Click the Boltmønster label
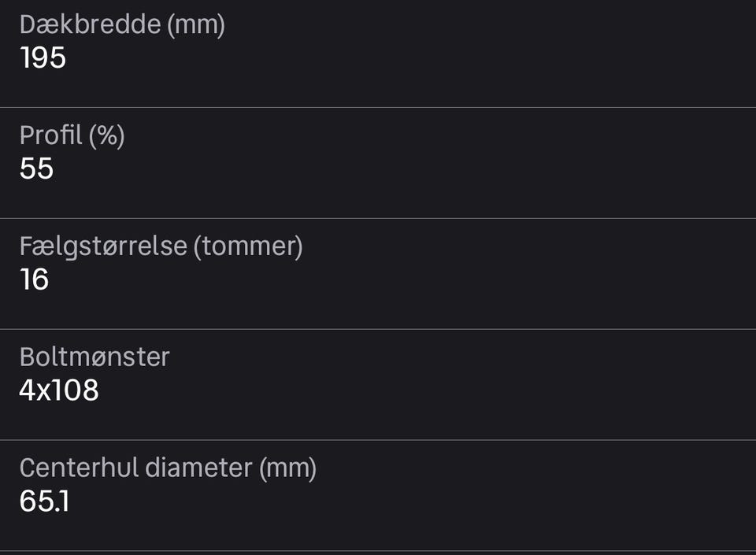 pyautogui.click(x=94, y=357)
